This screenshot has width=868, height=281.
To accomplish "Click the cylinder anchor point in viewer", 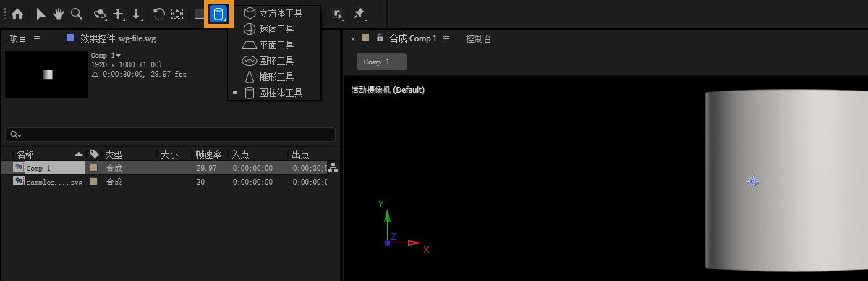I will (752, 183).
